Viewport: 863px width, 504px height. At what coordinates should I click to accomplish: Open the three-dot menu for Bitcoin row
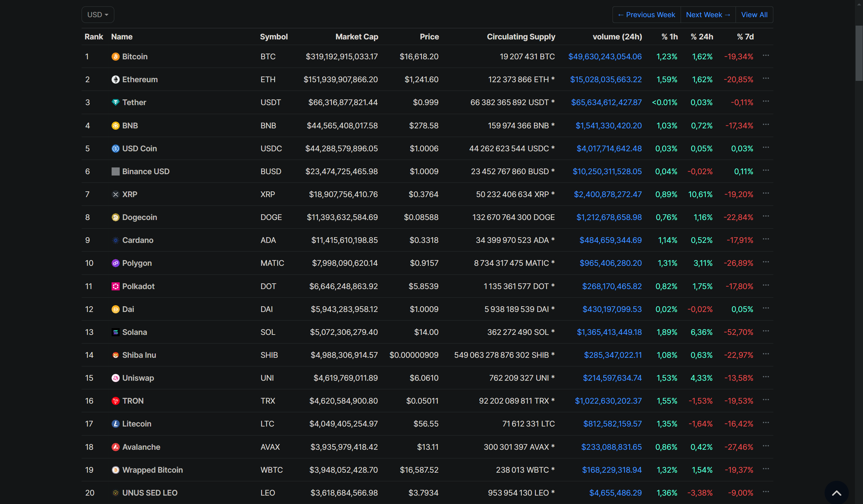tap(766, 56)
